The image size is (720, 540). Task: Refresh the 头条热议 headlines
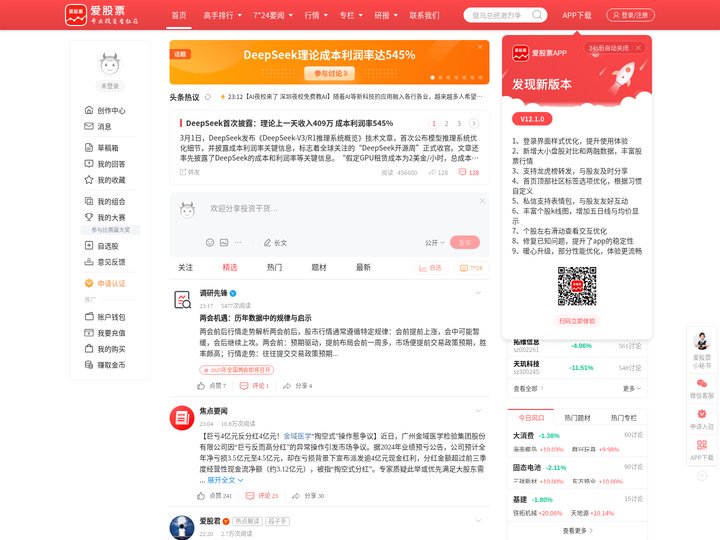click(208, 97)
